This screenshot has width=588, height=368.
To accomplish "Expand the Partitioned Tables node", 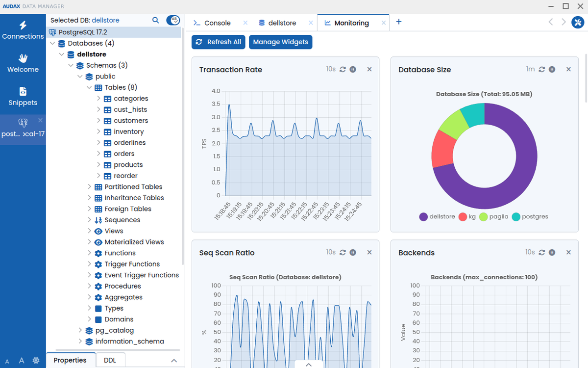I will 89,187.
